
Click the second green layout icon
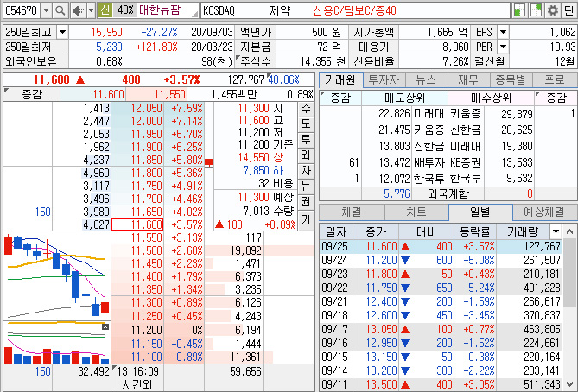536,10
